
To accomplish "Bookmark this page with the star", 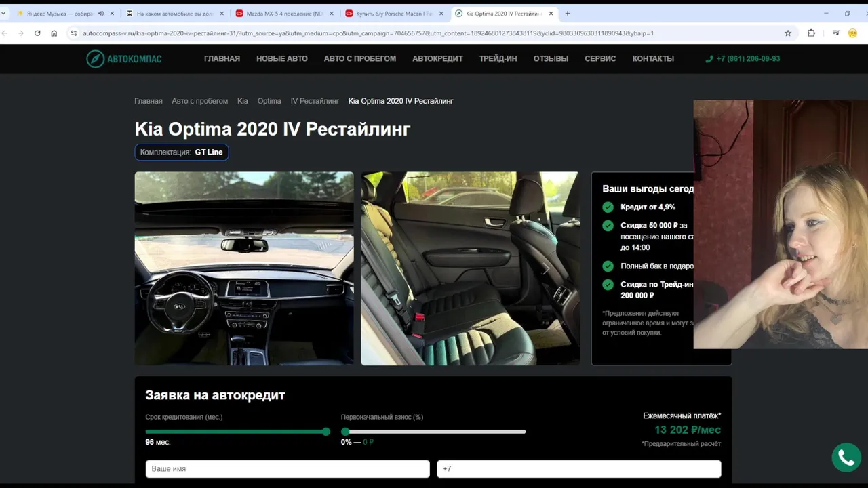I will click(788, 33).
